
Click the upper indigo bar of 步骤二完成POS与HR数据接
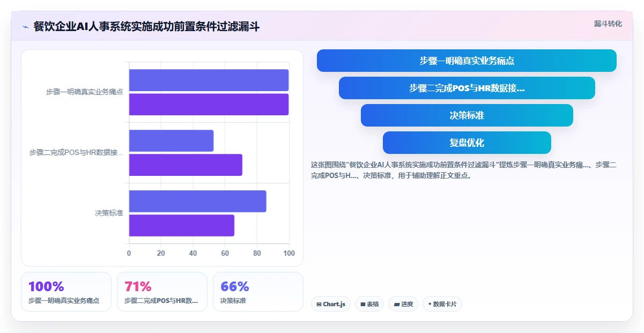tap(171, 140)
